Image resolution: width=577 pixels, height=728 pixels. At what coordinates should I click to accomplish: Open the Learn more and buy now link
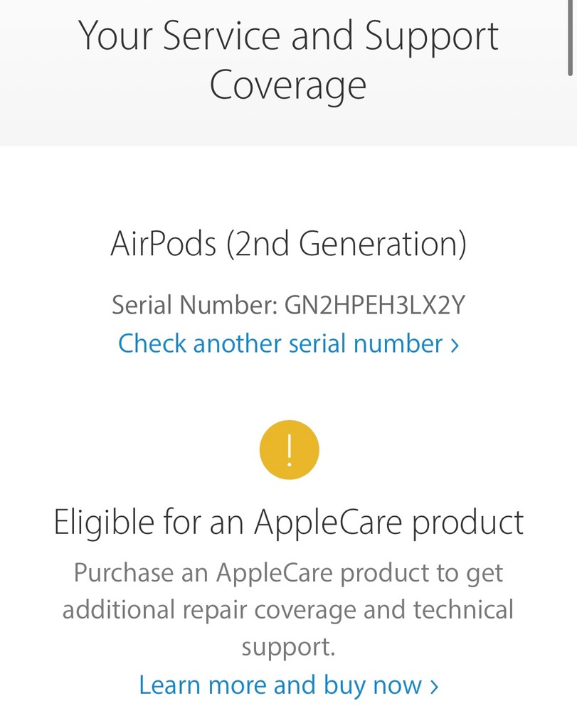click(280, 685)
